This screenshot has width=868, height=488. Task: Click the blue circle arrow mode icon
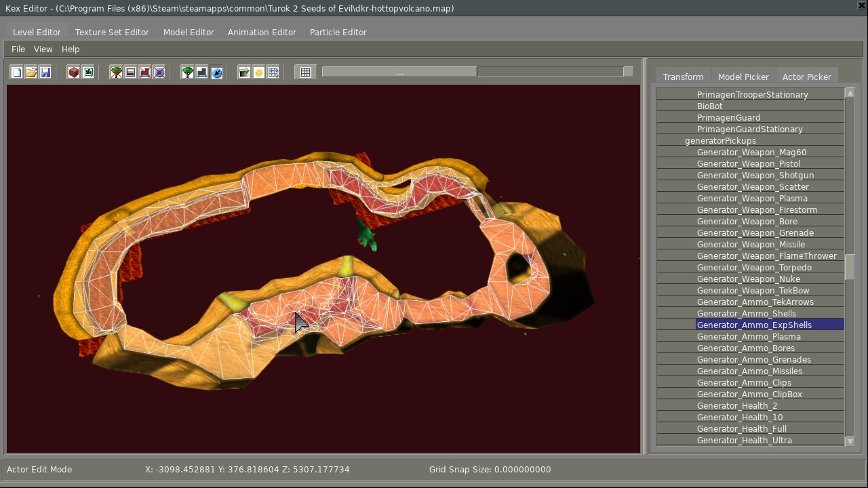pyautogui.click(x=217, y=73)
